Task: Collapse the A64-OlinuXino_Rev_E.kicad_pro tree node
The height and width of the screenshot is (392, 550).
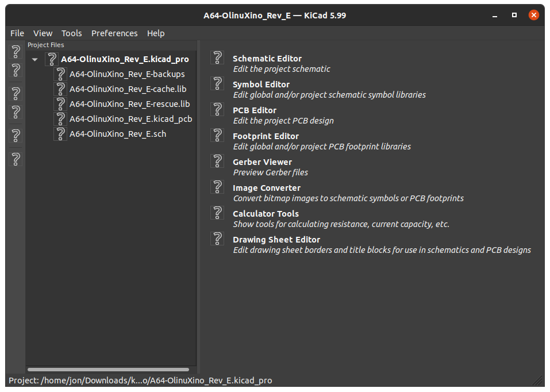Action: [x=35, y=59]
